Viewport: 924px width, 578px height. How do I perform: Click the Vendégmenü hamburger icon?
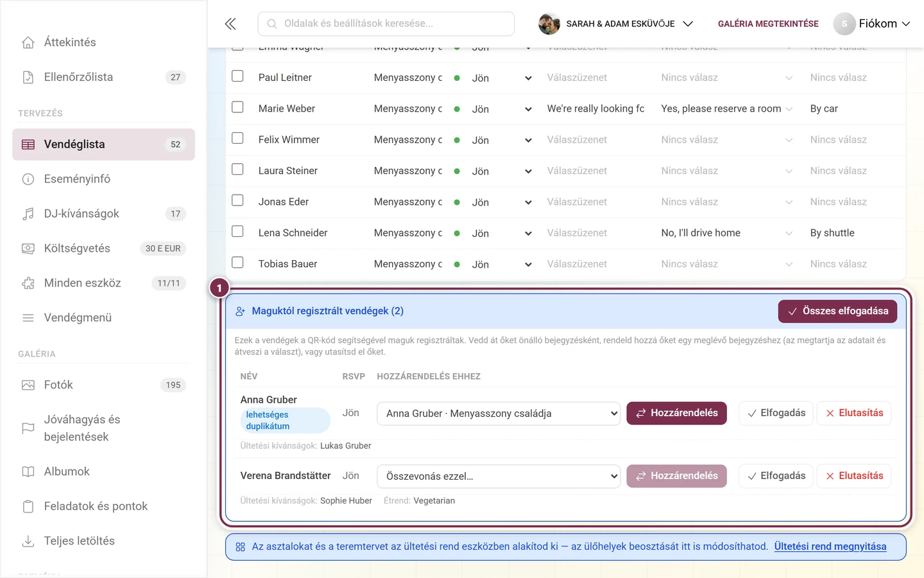[28, 318]
